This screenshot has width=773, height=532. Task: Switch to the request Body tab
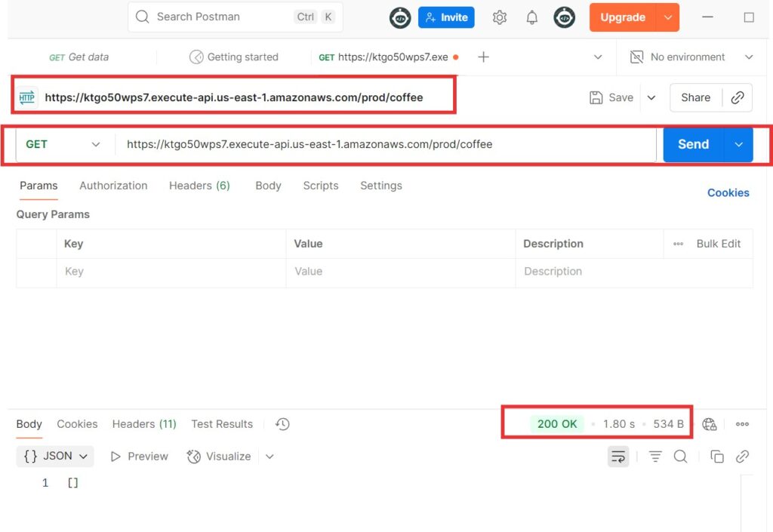268,186
